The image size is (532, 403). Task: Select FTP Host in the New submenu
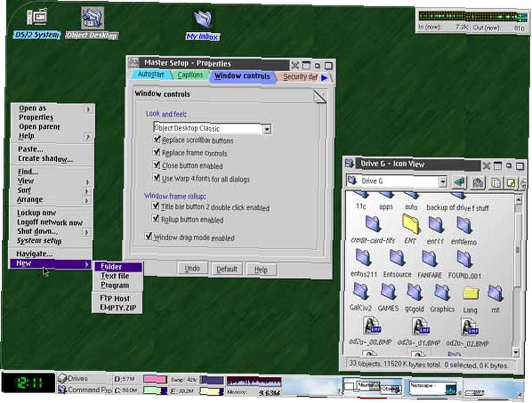[115, 299]
